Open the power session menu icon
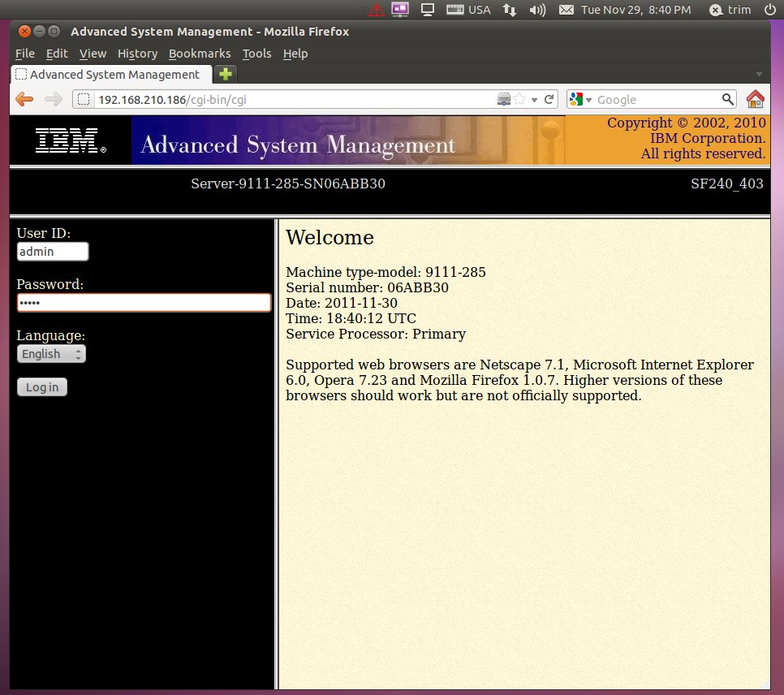This screenshot has width=784, height=695. coord(769,10)
